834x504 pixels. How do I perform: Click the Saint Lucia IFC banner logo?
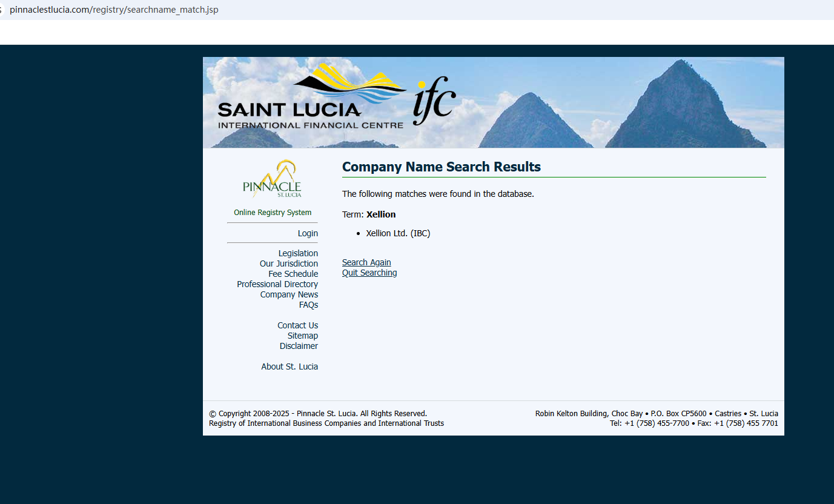pos(336,97)
